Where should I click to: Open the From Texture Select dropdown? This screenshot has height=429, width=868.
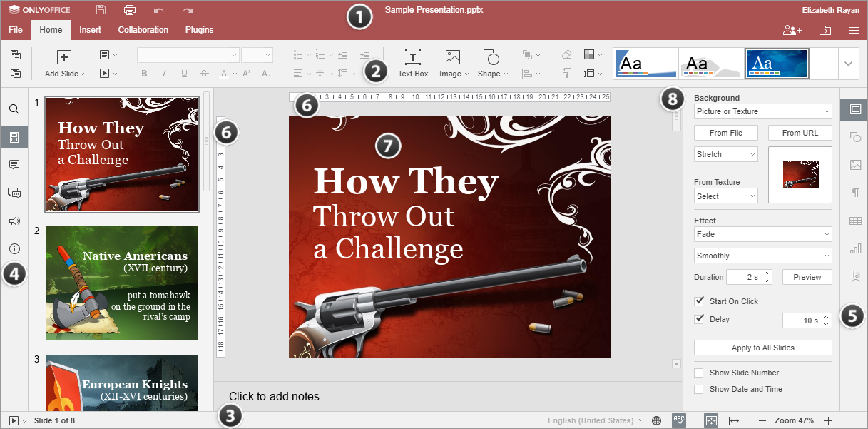click(725, 196)
